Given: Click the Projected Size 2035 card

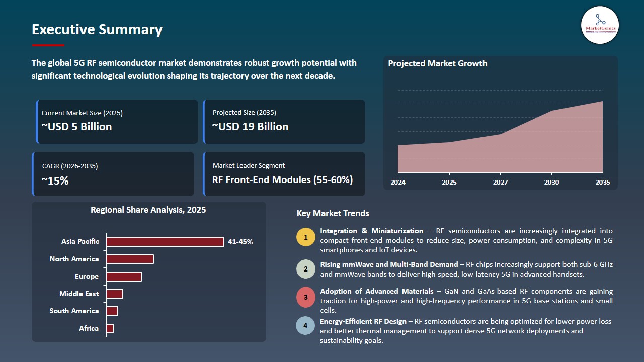Looking at the screenshot, I should click(284, 121).
